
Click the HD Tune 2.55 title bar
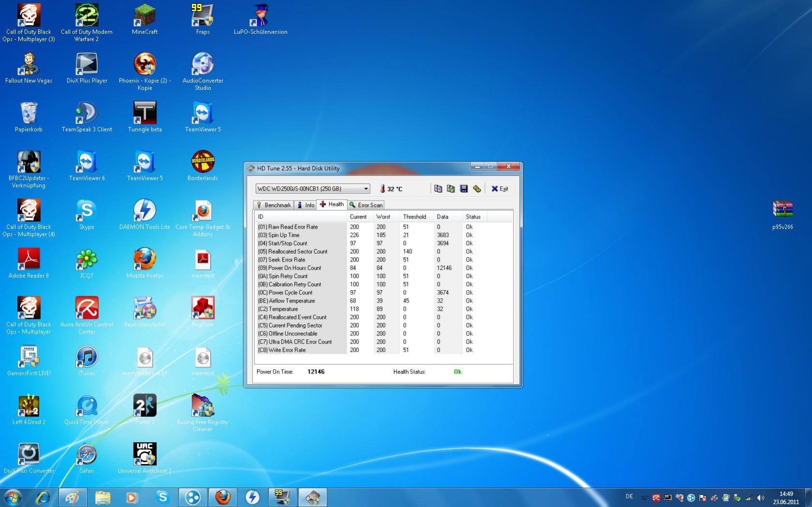point(358,168)
